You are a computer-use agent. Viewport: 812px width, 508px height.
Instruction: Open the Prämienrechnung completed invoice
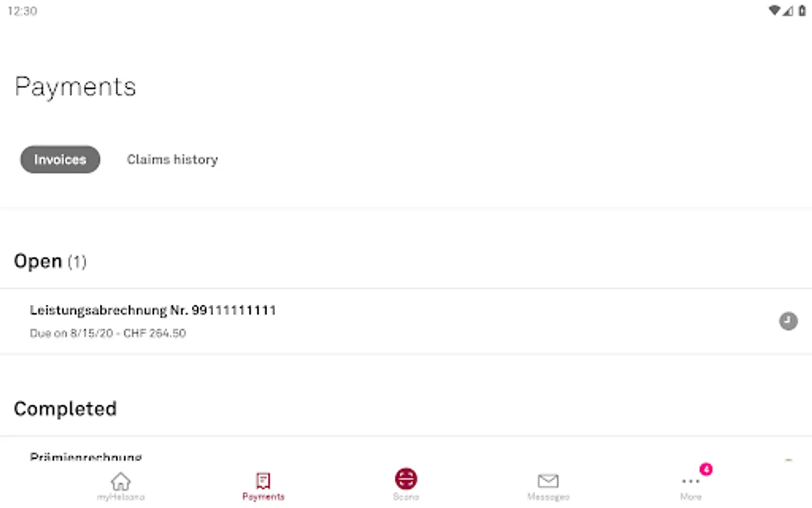pos(86,457)
